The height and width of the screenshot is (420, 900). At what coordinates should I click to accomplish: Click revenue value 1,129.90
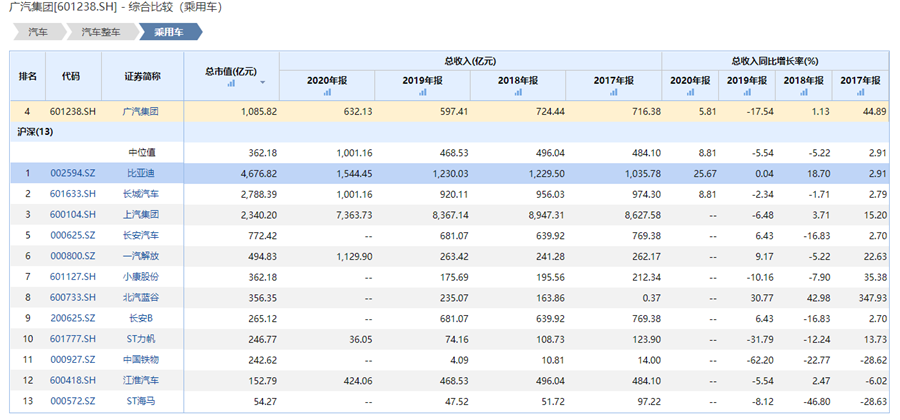354,256
